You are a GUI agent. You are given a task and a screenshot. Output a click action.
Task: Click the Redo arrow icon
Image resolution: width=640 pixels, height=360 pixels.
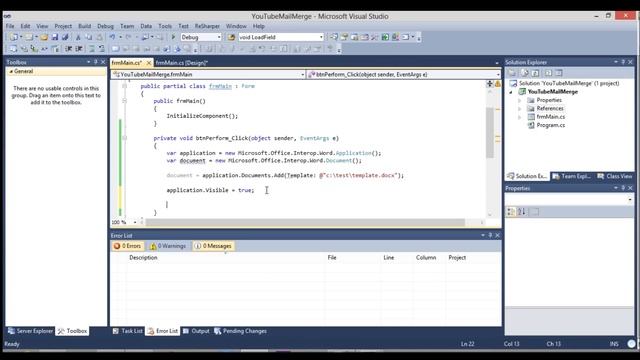coord(129,37)
